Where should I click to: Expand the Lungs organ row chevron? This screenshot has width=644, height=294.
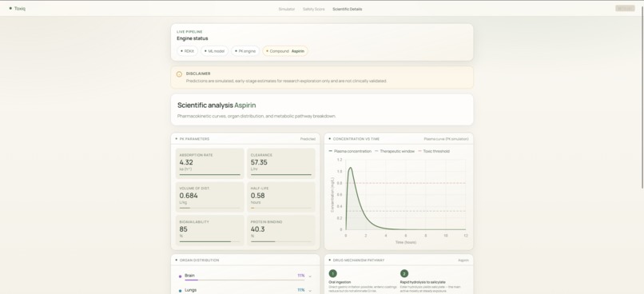pyautogui.click(x=310, y=290)
